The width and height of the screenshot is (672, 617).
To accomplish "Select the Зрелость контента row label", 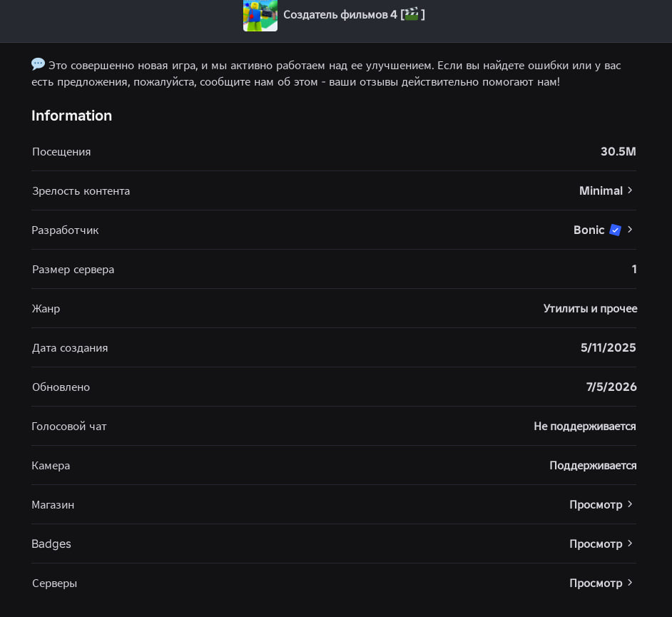I will (81, 191).
